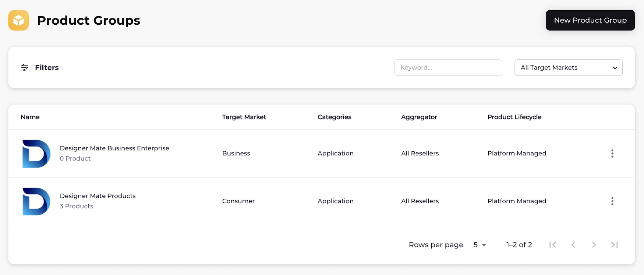The width and height of the screenshot is (644, 275).
Task: Click 'Application' category in Business Enterprise row
Action: click(x=336, y=154)
